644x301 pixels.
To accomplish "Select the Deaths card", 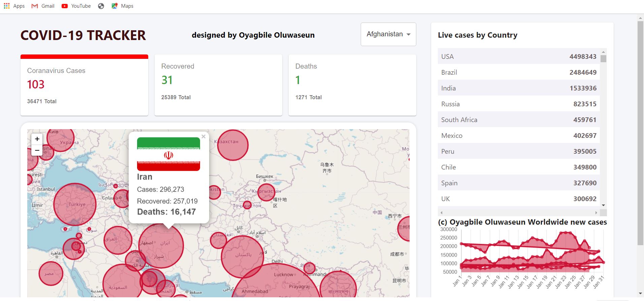I will [352, 85].
